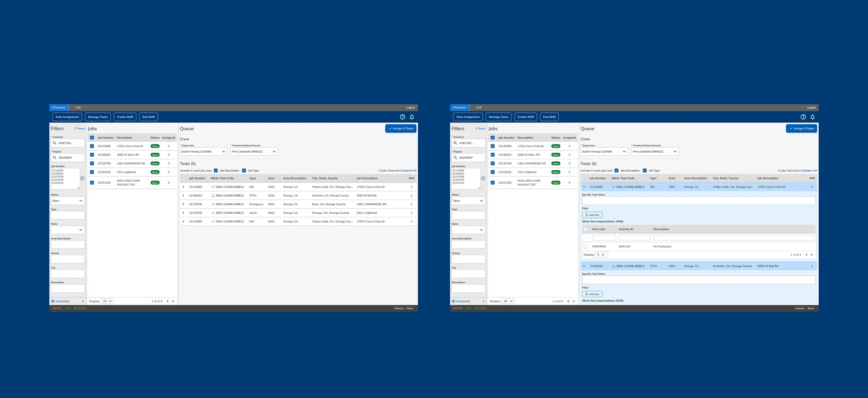The width and height of the screenshot is (868, 398).
Task: Click info icon beside Job Number list, left window
Action: 82,178
